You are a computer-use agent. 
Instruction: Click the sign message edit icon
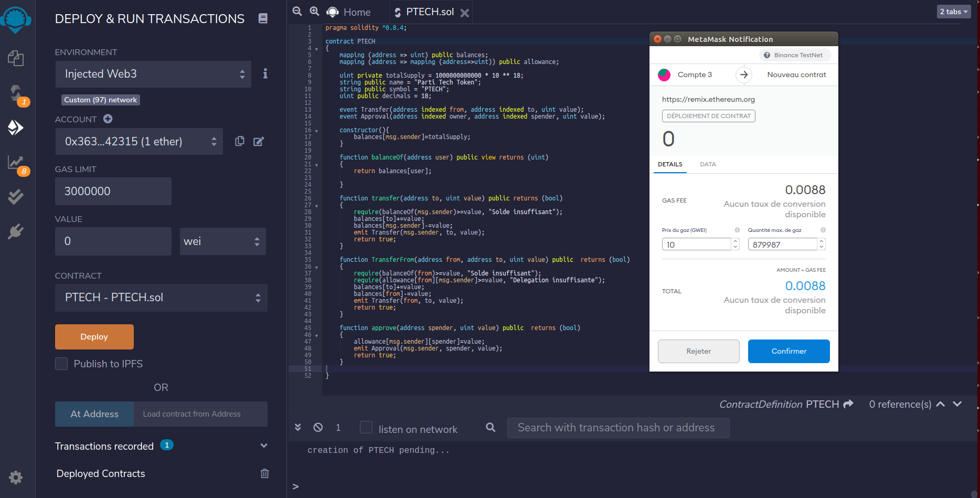tap(259, 141)
